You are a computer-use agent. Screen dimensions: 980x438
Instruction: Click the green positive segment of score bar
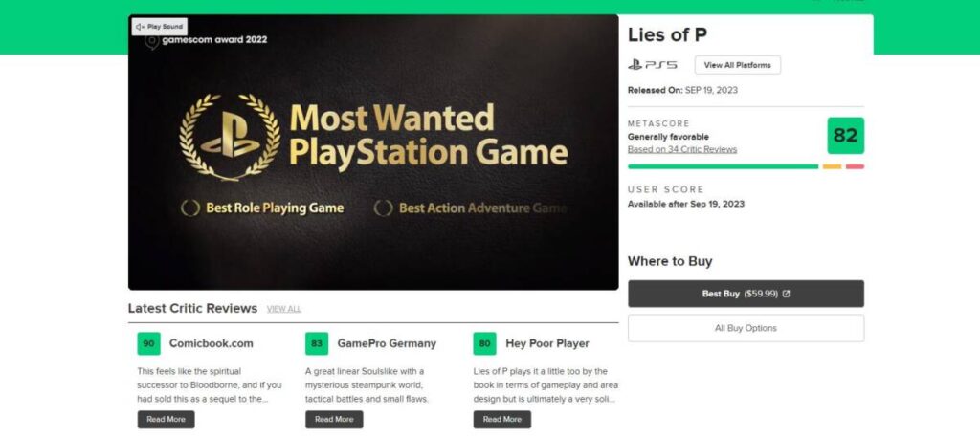point(723,166)
